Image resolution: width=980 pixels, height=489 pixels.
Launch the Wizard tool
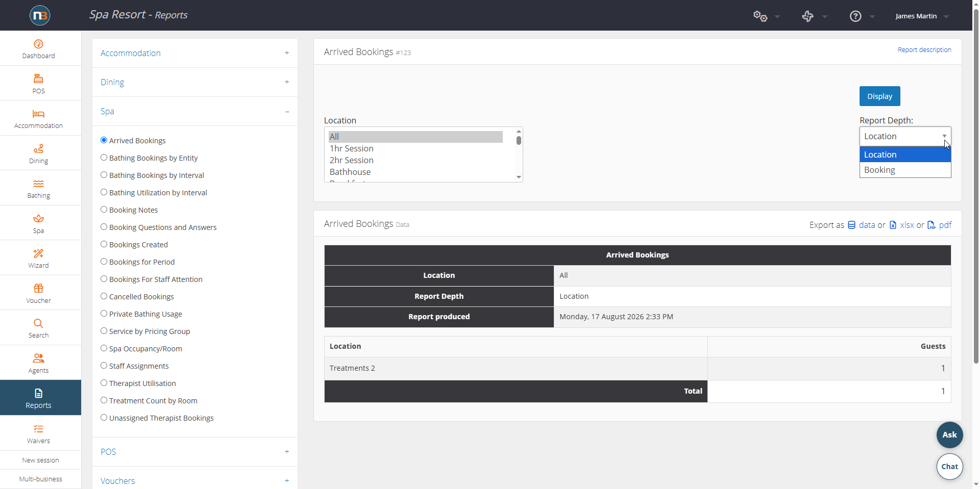39,259
